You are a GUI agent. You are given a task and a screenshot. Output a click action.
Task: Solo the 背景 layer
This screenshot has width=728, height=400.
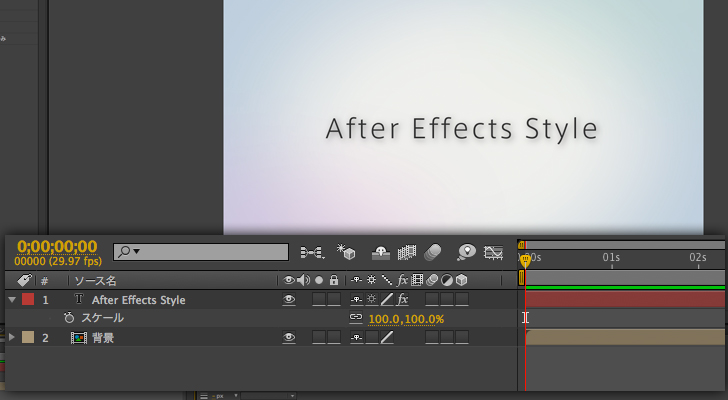click(x=319, y=337)
